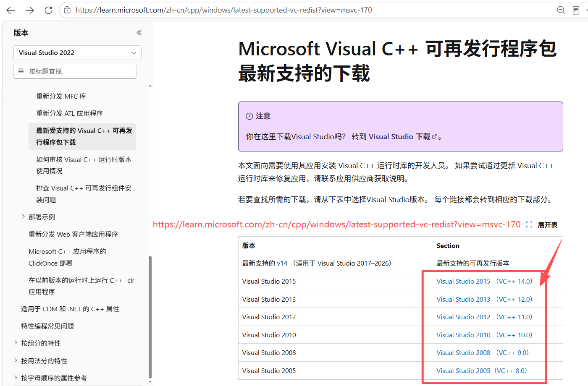Click the 版本 sidebar heading

[x=21, y=33]
